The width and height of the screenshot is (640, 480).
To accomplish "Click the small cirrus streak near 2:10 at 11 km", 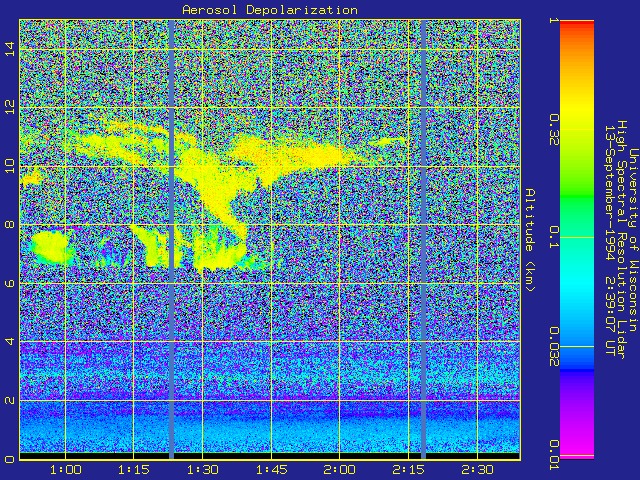I will [389, 141].
